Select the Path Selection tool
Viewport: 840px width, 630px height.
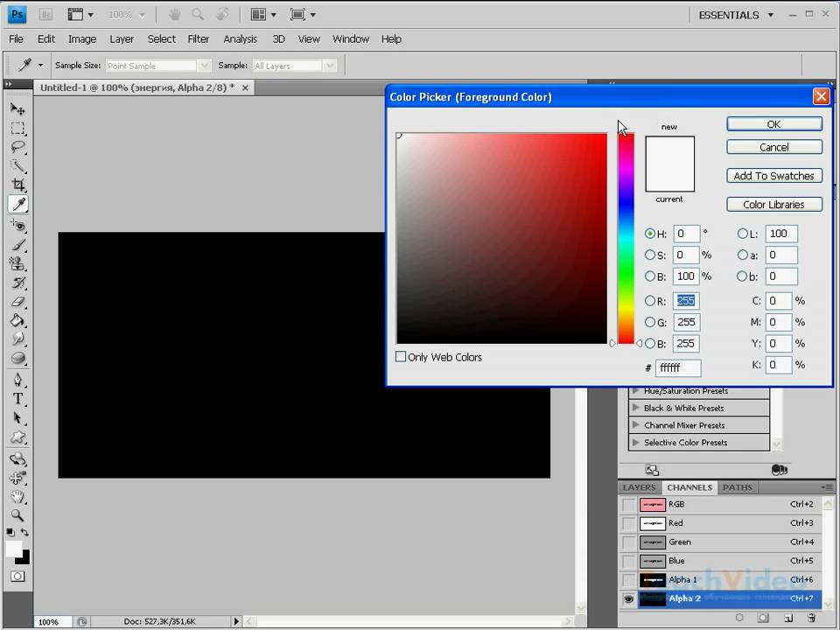(17, 418)
